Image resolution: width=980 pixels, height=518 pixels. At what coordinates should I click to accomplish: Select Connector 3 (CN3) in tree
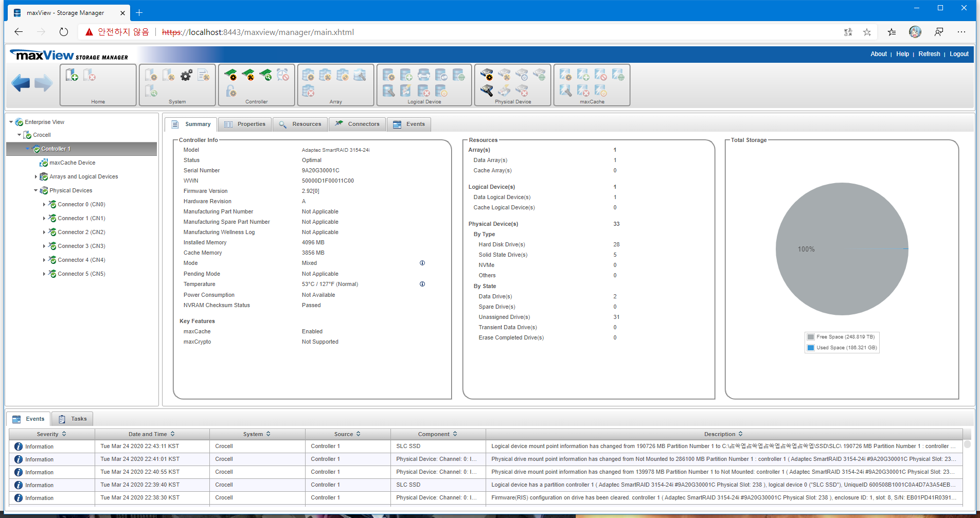pos(81,246)
